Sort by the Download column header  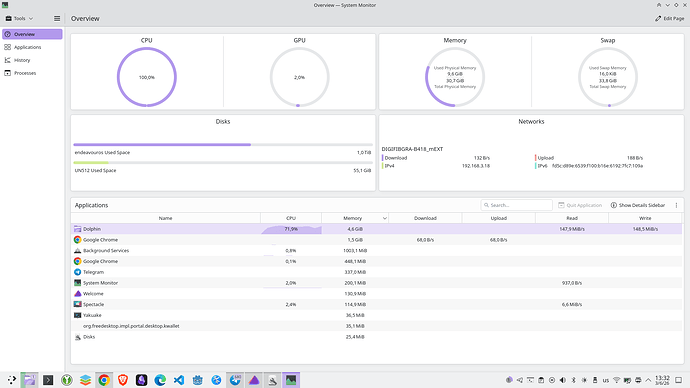point(425,218)
